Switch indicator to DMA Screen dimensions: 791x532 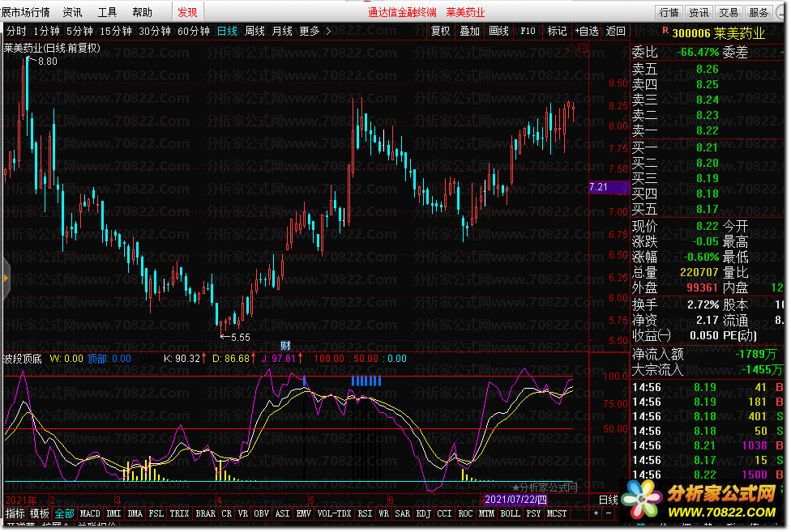[135, 513]
